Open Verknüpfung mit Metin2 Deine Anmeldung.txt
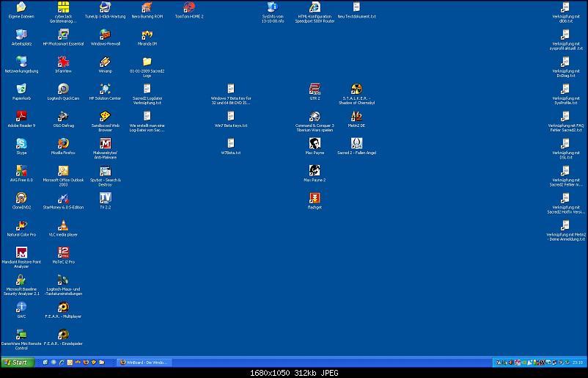 566,225
